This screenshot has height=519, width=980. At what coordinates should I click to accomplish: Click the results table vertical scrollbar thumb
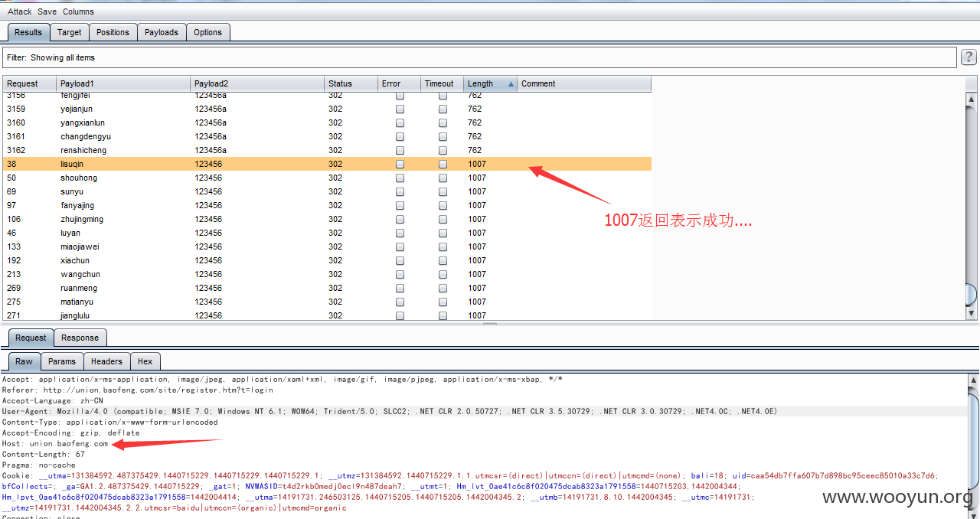(972, 295)
